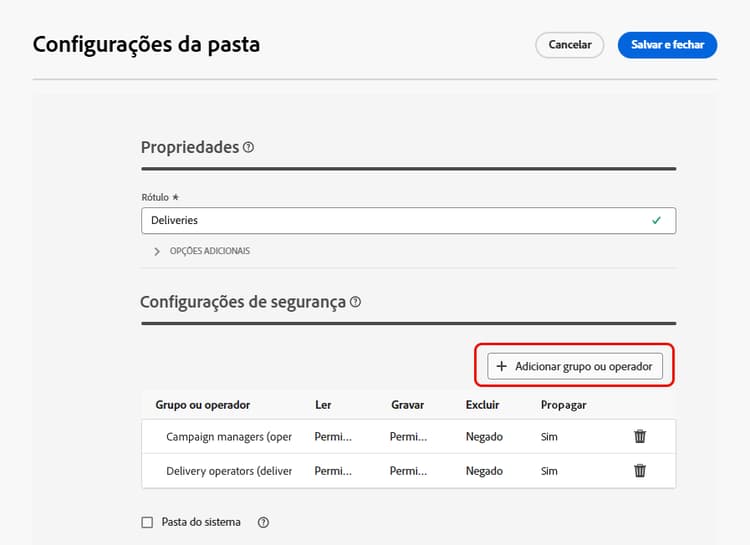
Task: Click the plus icon in Adicionar button
Action: [x=501, y=366]
